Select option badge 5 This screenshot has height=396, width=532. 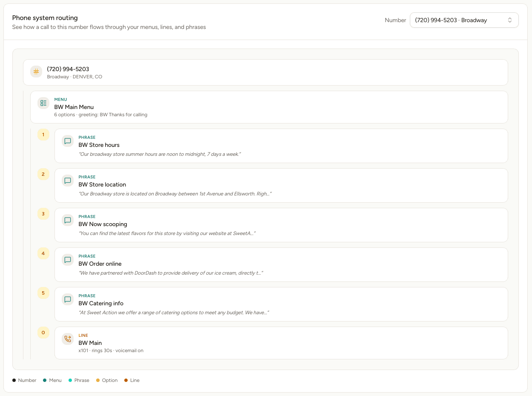(43, 293)
